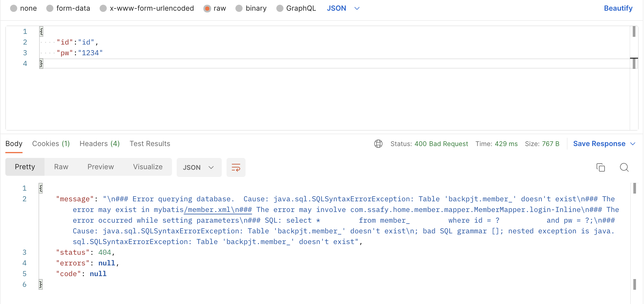Viewport: 644px width, 304px height.
Task: Click the wrap lines icon in response toolbar
Action: click(236, 167)
